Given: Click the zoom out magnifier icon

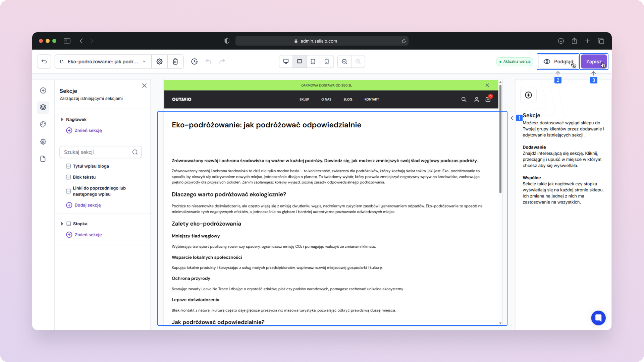Looking at the screenshot, I should coord(344,62).
